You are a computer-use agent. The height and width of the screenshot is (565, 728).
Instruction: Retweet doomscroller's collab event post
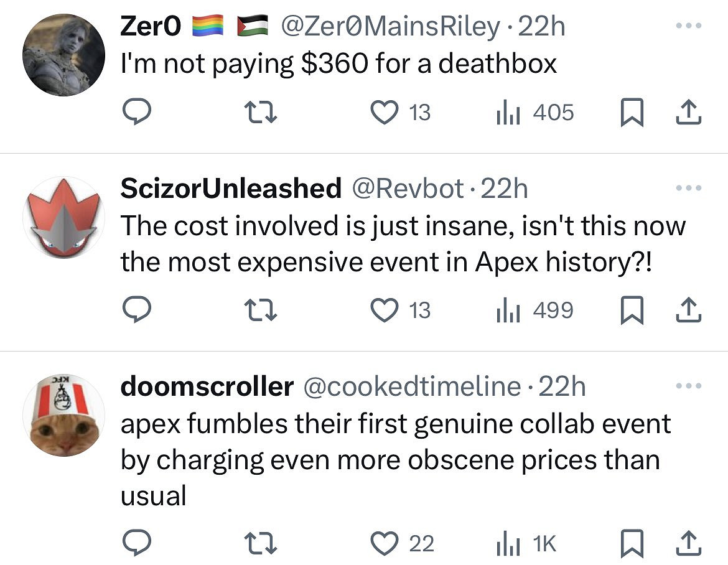pos(261,543)
